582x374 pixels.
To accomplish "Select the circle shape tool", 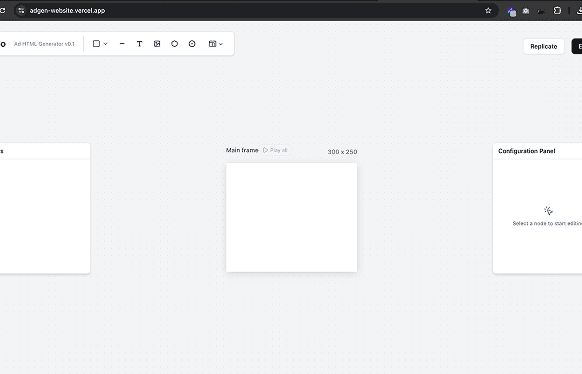I will (174, 44).
